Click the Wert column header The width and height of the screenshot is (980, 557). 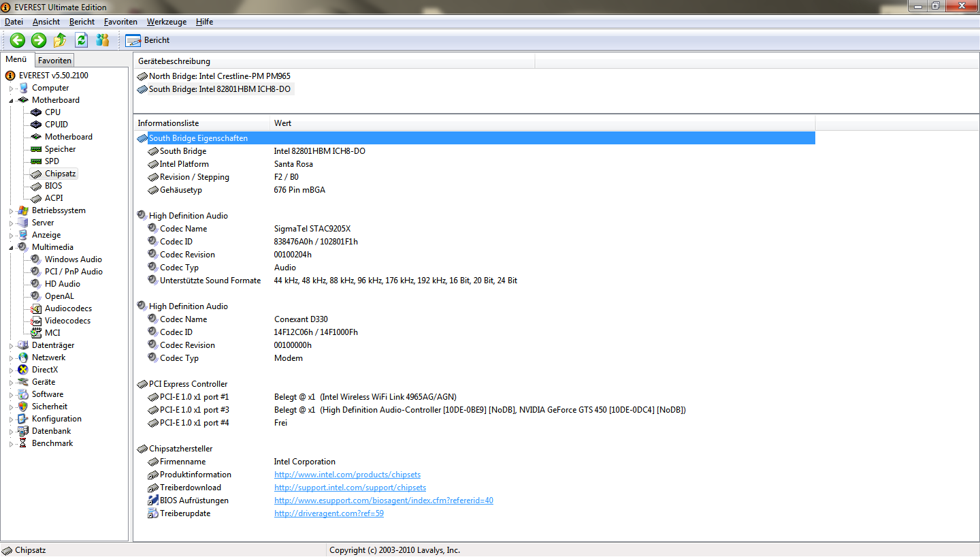click(542, 123)
